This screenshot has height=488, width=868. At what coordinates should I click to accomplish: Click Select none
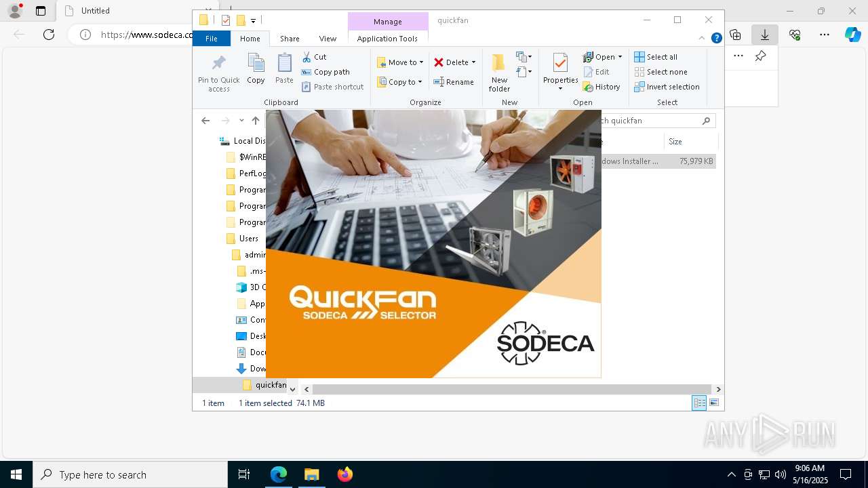pos(660,72)
